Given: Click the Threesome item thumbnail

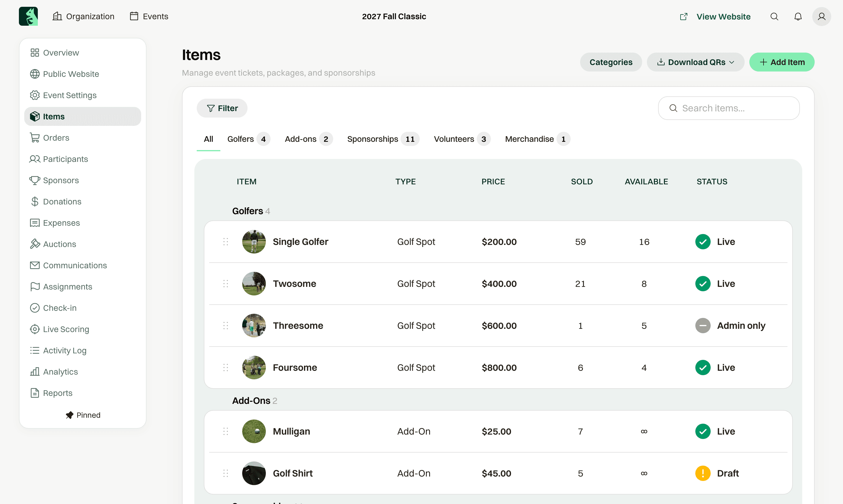Looking at the screenshot, I should coord(254,325).
